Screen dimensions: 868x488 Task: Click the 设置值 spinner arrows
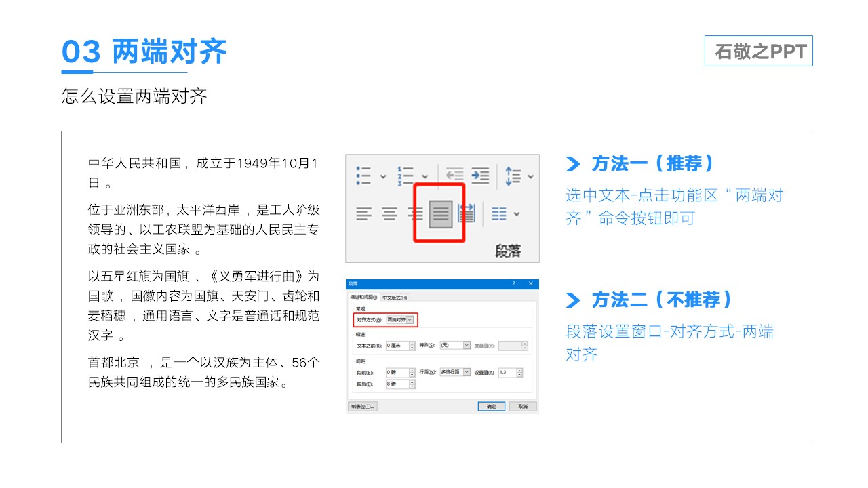click(x=519, y=373)
